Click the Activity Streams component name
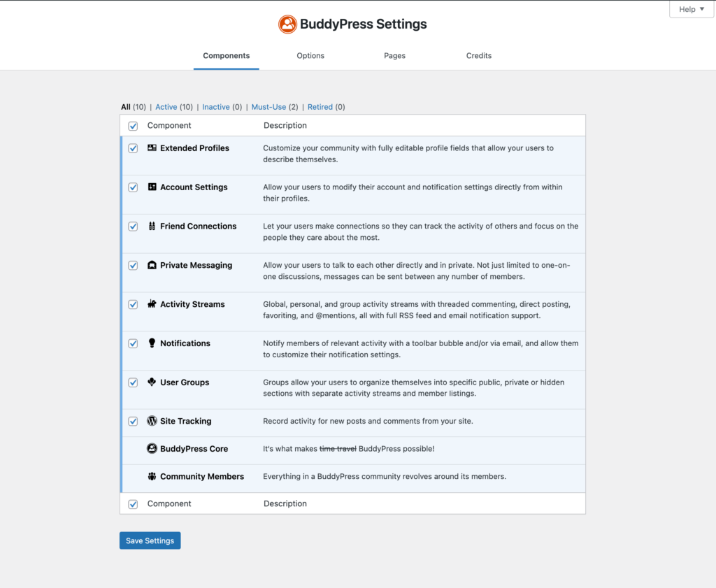 coord(192,304)
